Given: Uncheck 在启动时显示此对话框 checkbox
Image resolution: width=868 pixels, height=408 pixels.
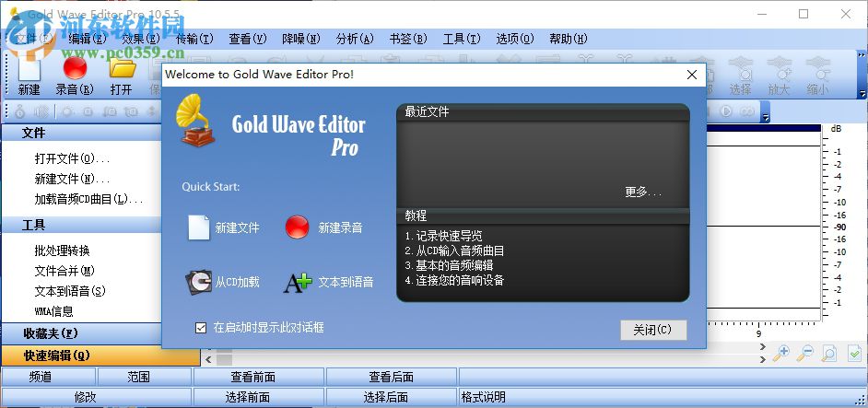Looking at the screenshot, I should (201, 328).
